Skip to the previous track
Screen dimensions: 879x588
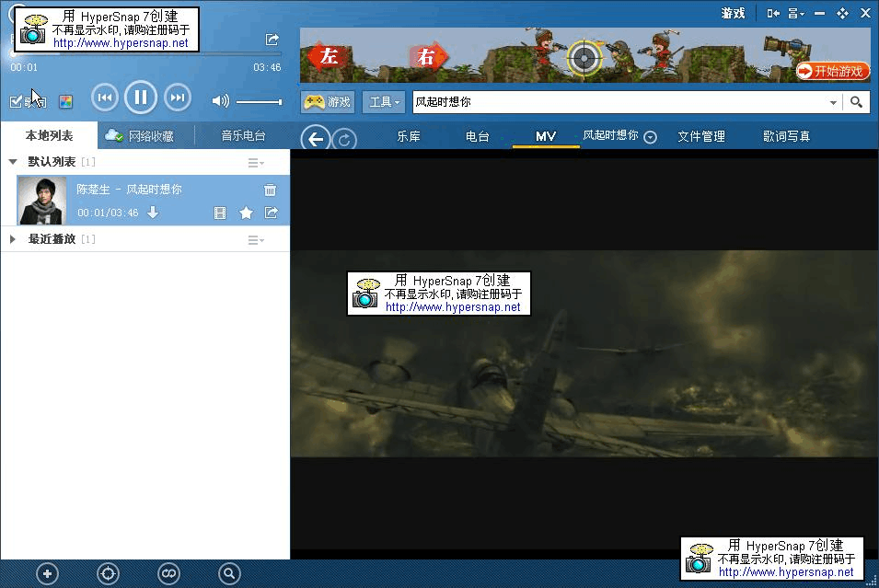[x=105, y=98]
